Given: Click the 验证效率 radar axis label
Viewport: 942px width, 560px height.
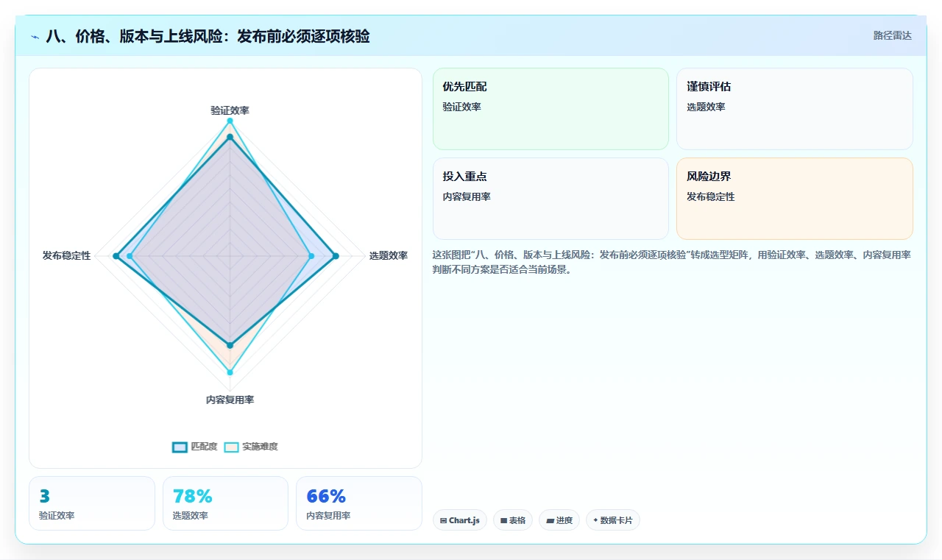Looking at the screenshot, I should click(x=230, y=110).
